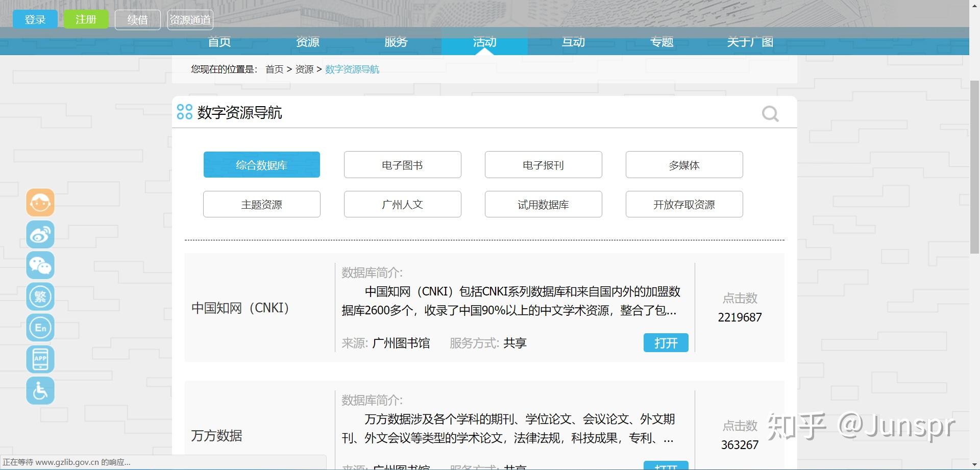This screenshot has width=980, height=470.
Task: Click the green 注册 register button
Action: 86,19
